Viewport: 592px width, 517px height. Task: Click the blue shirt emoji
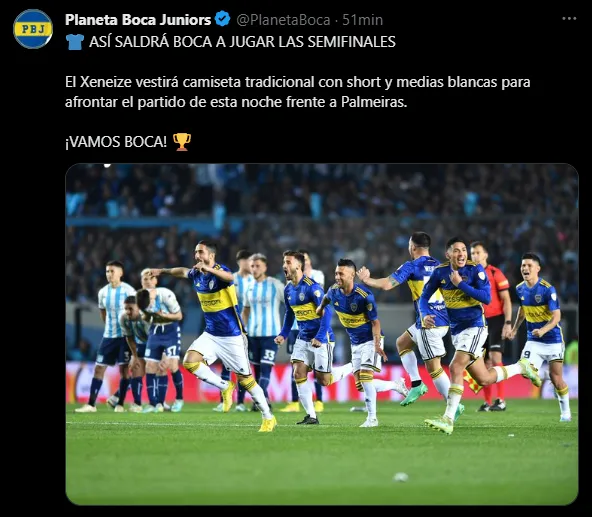click(75, 42)
